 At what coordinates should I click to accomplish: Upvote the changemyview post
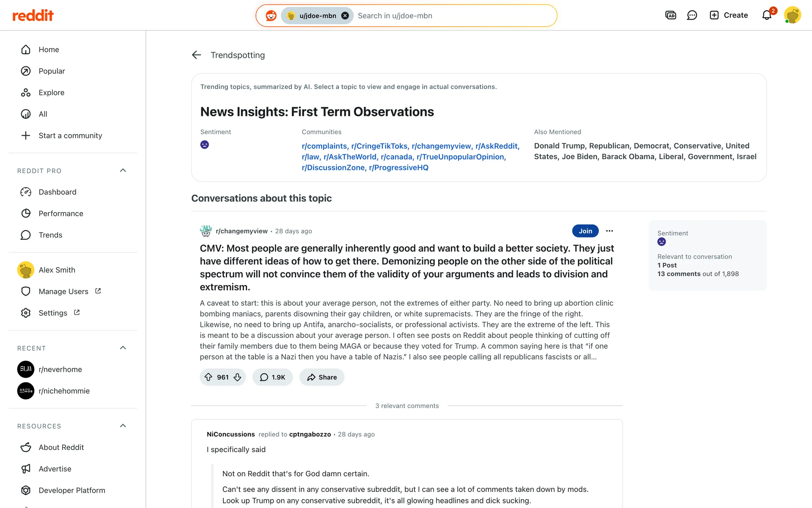coord(208,377)
